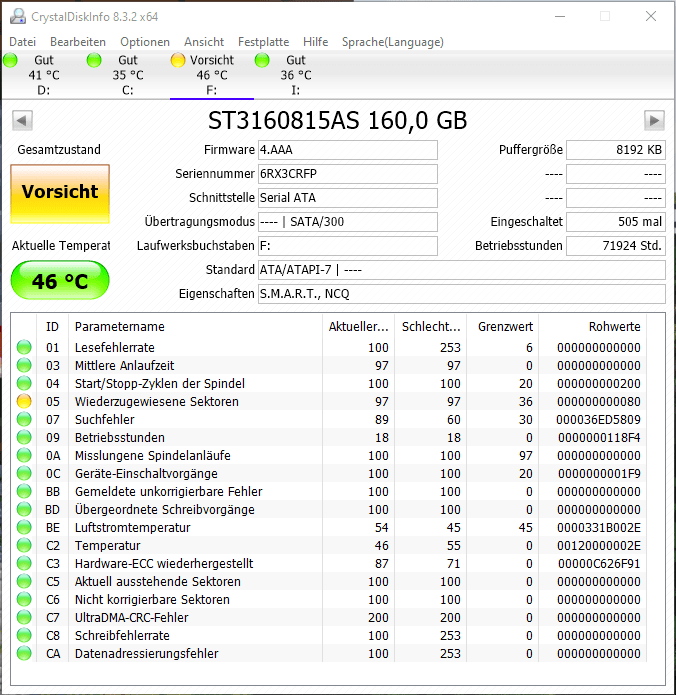The width and height of the screenshot is (676, 695).
Task: Click the Rohwerte column header
Action: (x=593, y=327)
